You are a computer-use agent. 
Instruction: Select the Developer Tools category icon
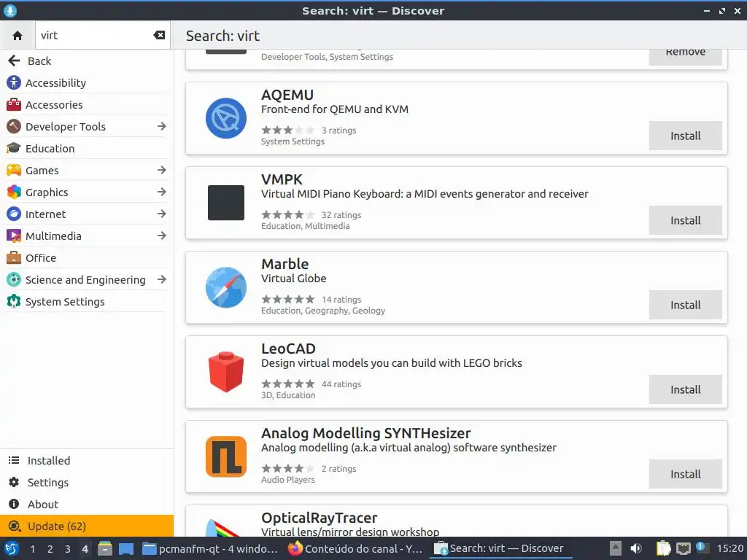(x=14, y=127)
